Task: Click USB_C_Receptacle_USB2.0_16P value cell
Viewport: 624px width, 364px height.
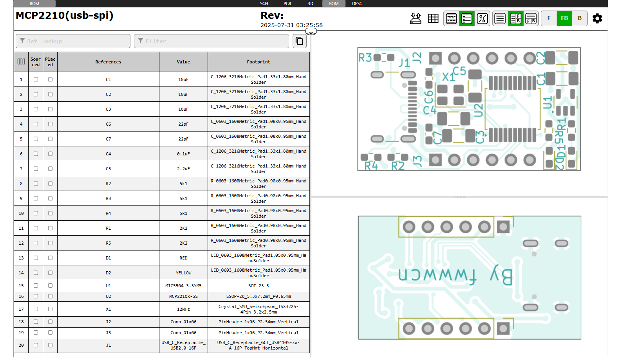Action: (183, 345)
